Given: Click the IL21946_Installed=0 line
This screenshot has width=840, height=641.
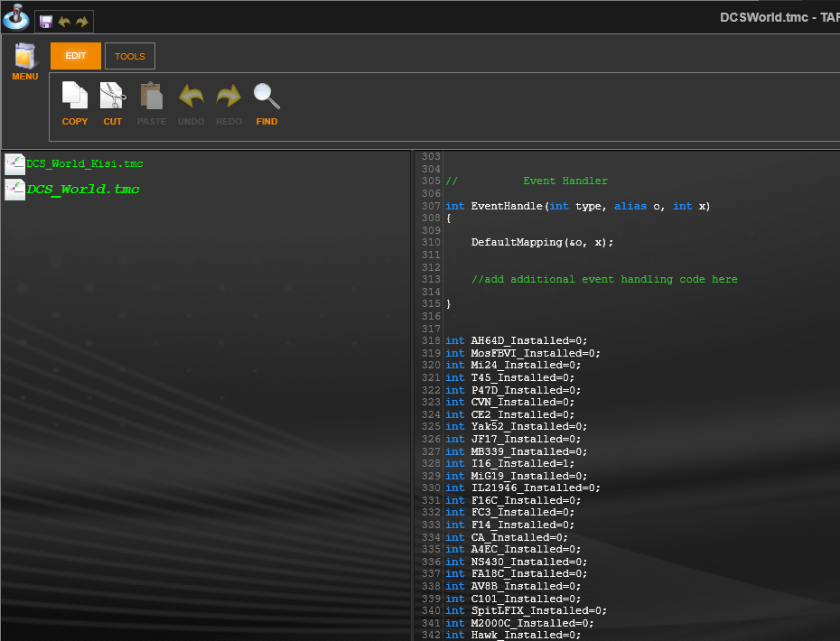Looking at the screenshot, I should point(523,488).
